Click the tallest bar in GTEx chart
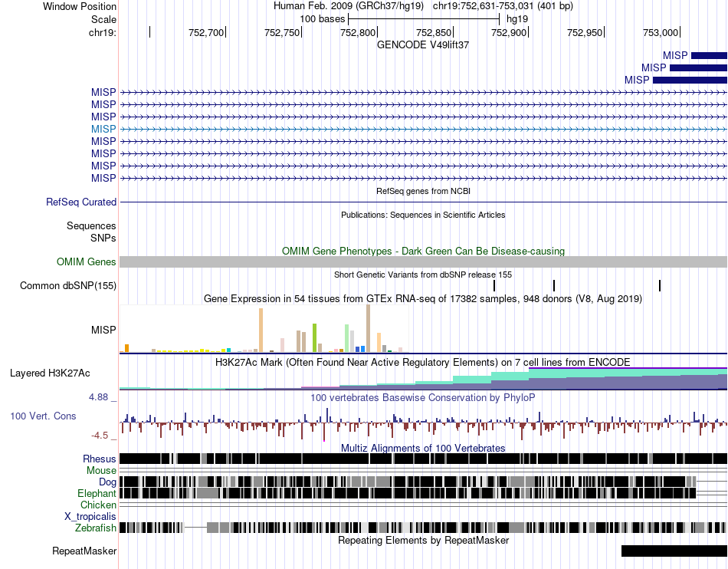 click(x=368, y=328)
